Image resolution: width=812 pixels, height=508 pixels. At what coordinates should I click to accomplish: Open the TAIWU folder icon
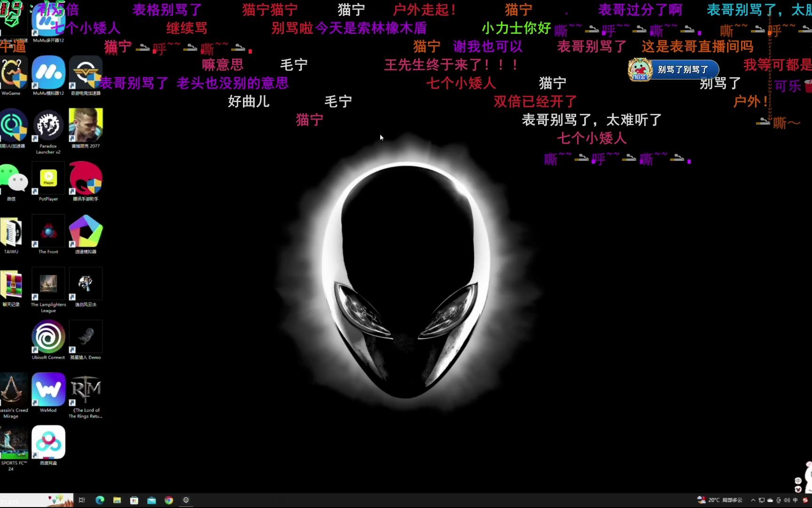point(11,235)
